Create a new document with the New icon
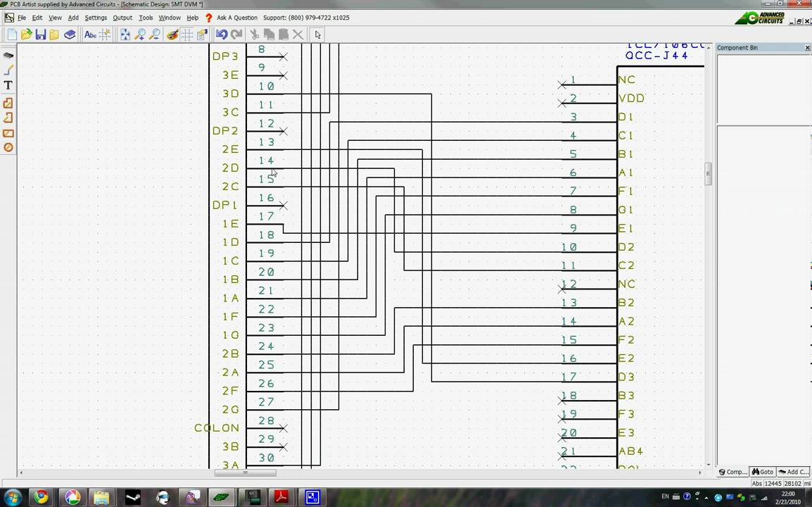The height and width of the screenshot is (507, 812). 12,35
